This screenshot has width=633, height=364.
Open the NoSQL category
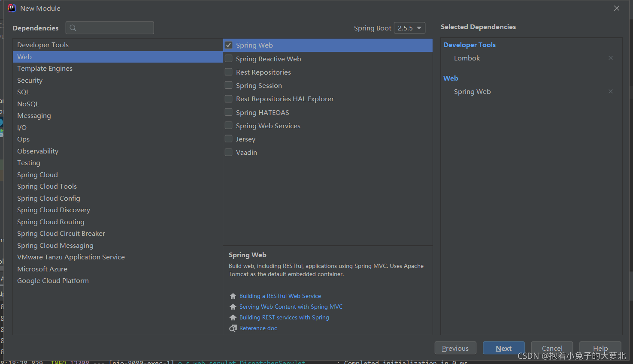pos(118,104)
